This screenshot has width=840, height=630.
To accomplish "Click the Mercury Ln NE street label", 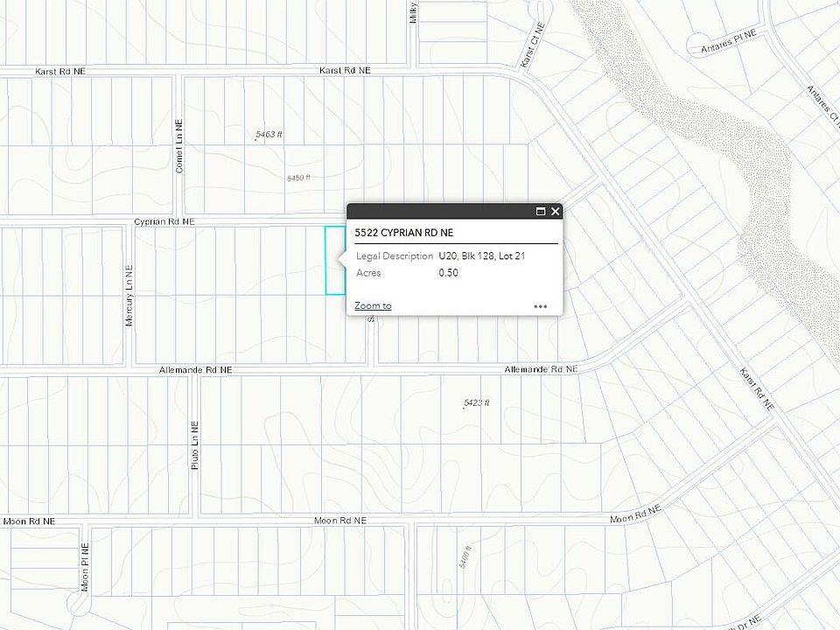I will pos(129,295).
